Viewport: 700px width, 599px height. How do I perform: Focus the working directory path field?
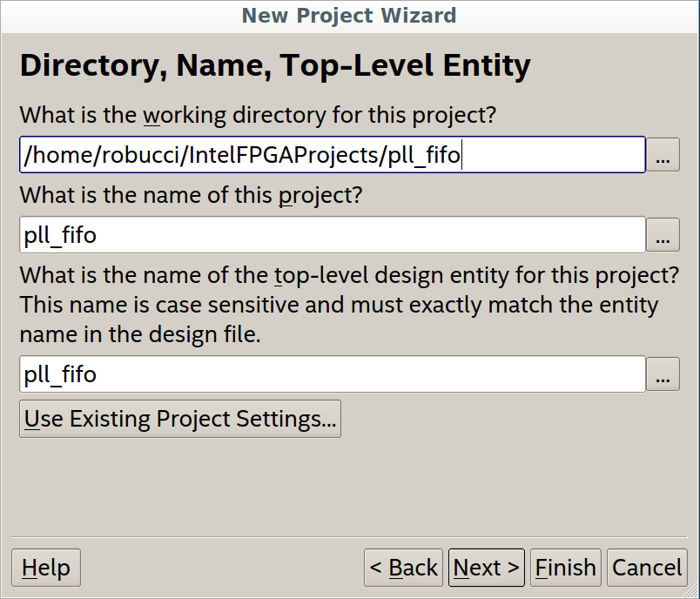tap(331, 155)
